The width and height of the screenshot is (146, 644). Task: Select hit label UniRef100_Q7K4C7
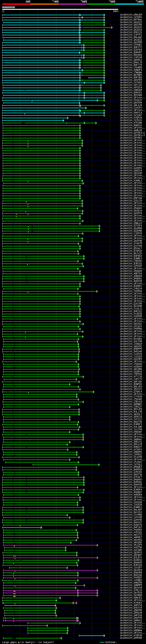[x=131, y=477]
